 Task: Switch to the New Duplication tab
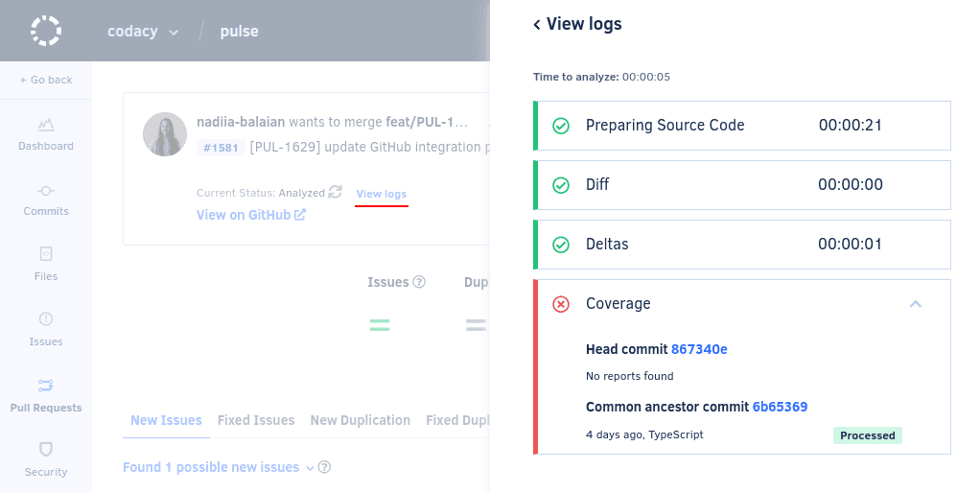tap(360, 420)
